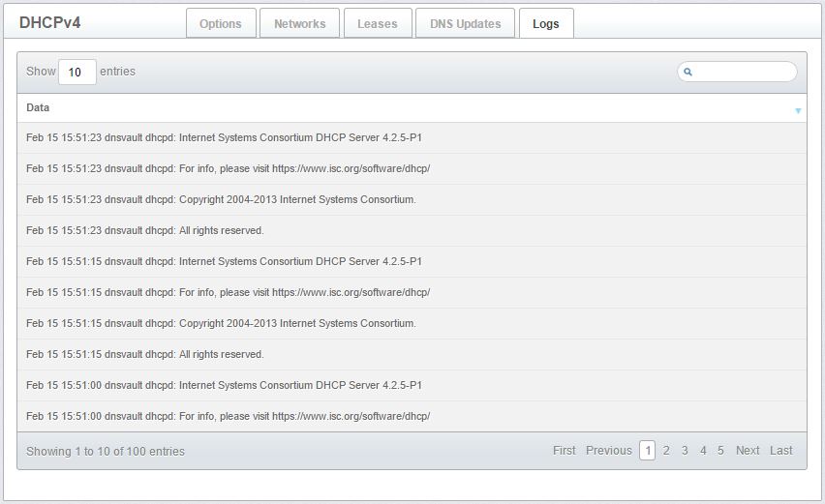Select page 1 in the pagination

(x=647, y=451)
